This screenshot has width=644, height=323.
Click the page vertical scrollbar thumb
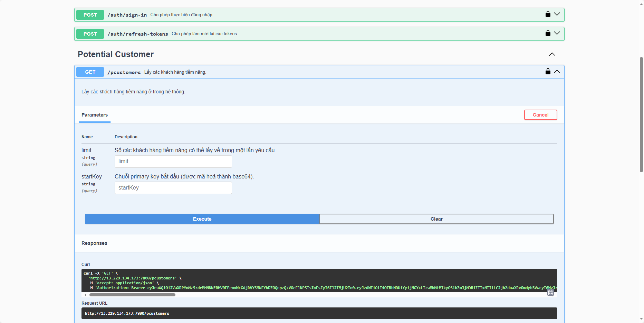tap(641, 114)
